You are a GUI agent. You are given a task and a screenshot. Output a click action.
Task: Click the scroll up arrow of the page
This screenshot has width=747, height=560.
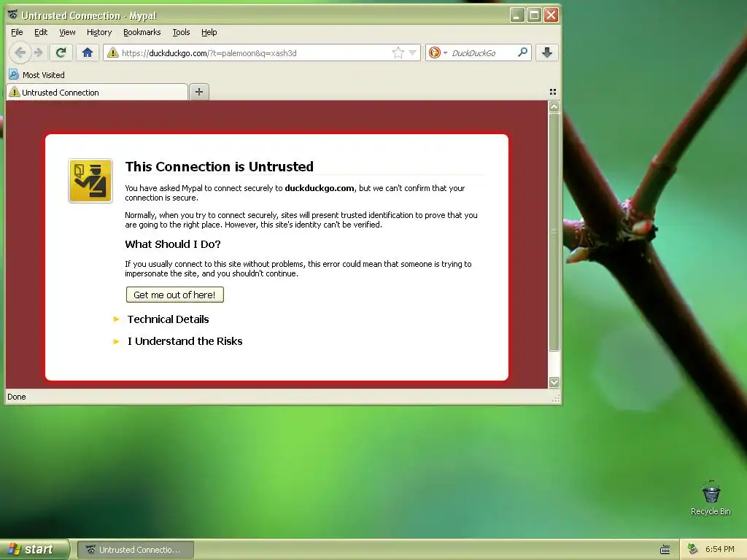tap(554, 106)
